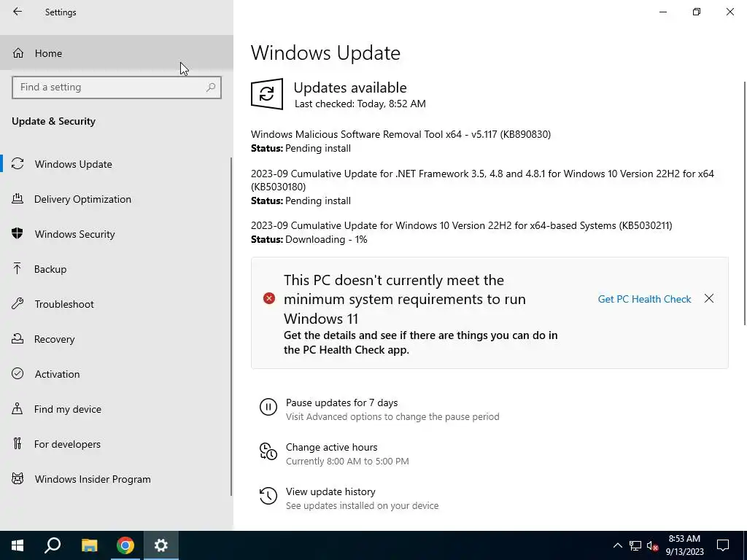The height and width of the screenshot is (560, 747).
Task: Open For developers settings
Action: (115, 444)
